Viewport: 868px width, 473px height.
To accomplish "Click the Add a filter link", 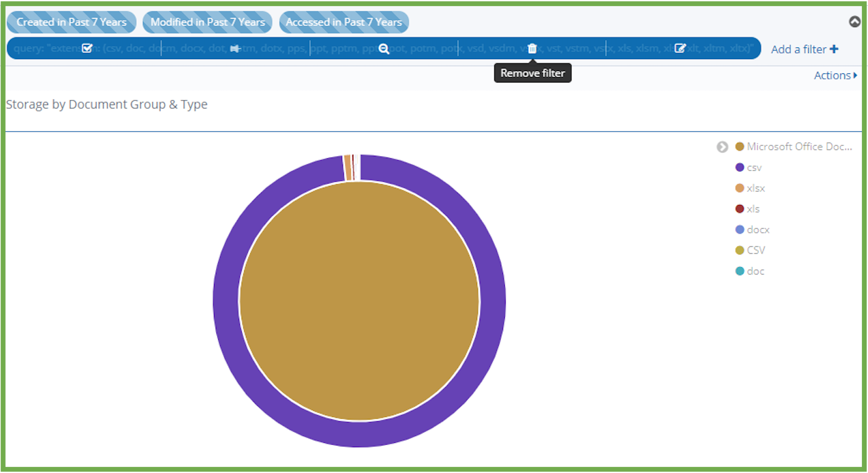I will tap(798, 49).
